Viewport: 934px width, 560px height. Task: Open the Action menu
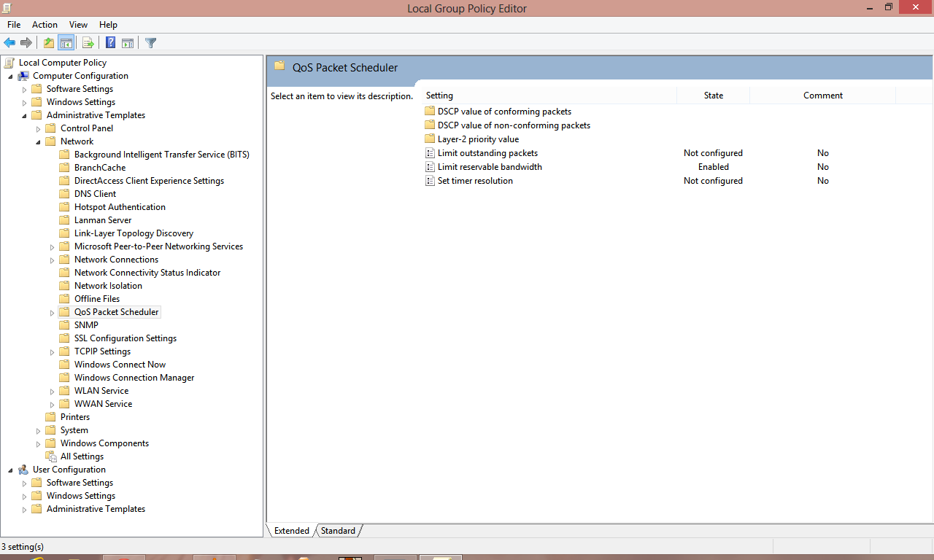pyautogui.click(x=45, y=25)
